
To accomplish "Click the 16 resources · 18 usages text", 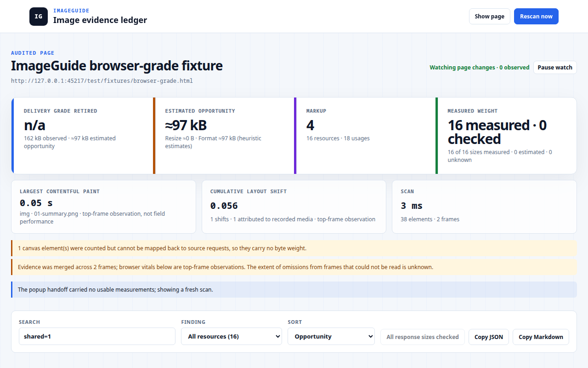I will (x=338, y=138).
